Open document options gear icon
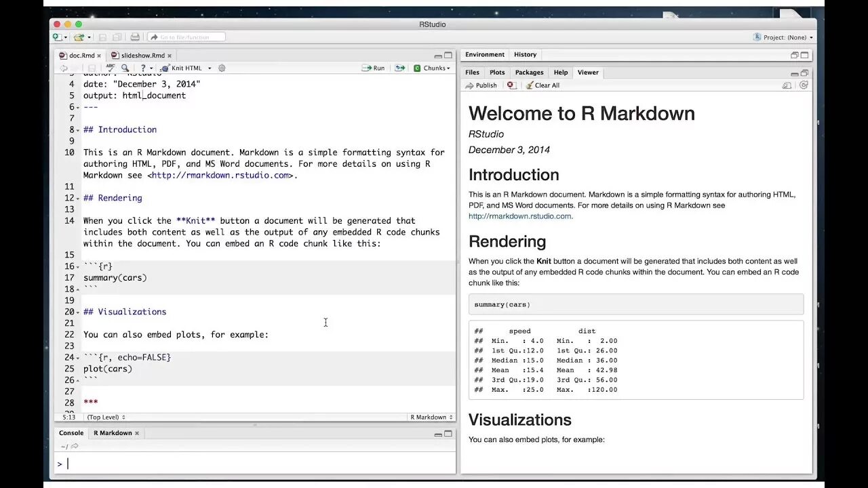This screenshot has width=868, height=488. click(x=222, y=68)
